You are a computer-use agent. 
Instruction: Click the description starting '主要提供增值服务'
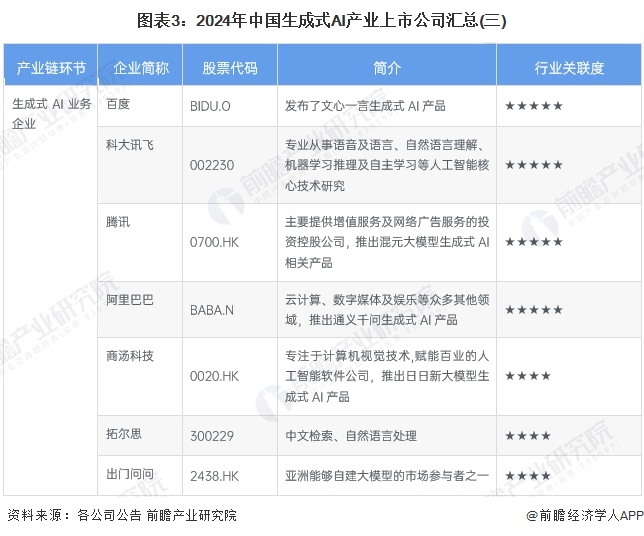tap(387, 242)
